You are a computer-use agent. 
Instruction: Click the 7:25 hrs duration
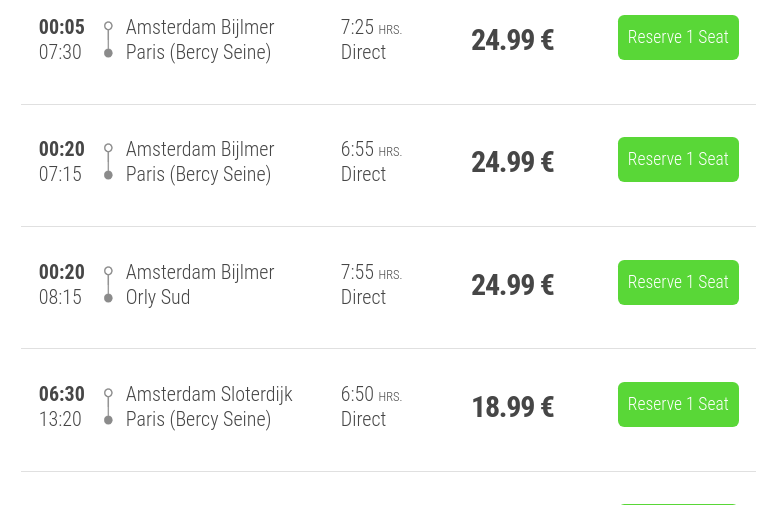pos(371,28)
